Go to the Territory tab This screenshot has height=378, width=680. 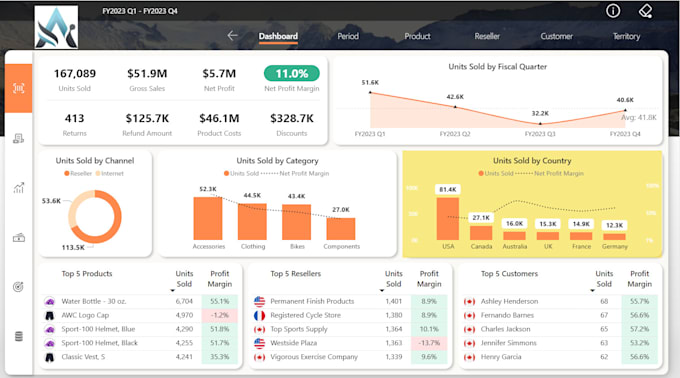pos(626,36)
